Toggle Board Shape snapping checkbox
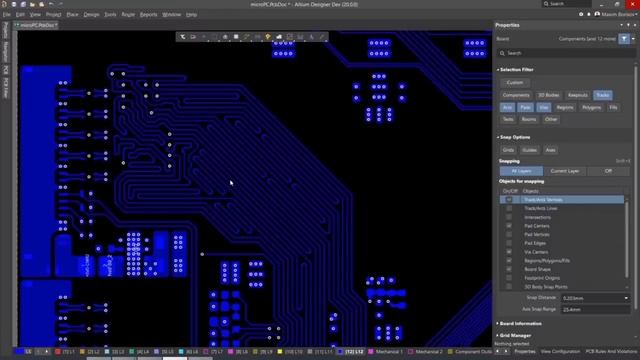The image size is (640, 360). 509,269
